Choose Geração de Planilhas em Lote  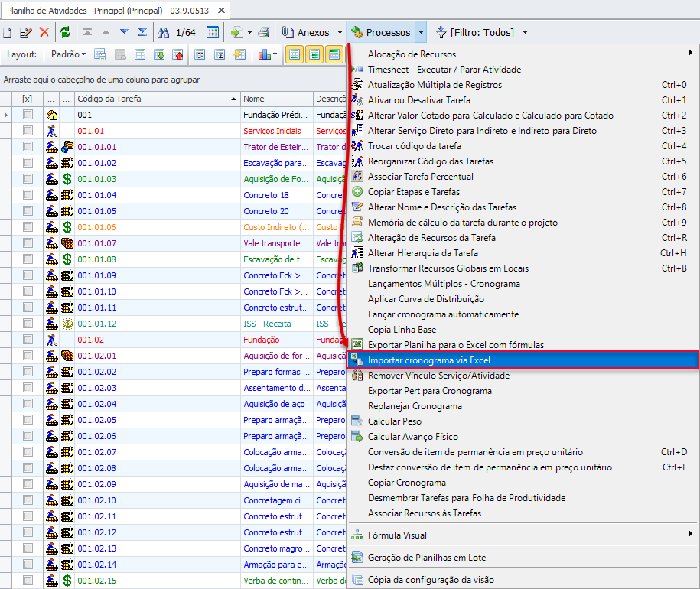[x=523, y=558]
